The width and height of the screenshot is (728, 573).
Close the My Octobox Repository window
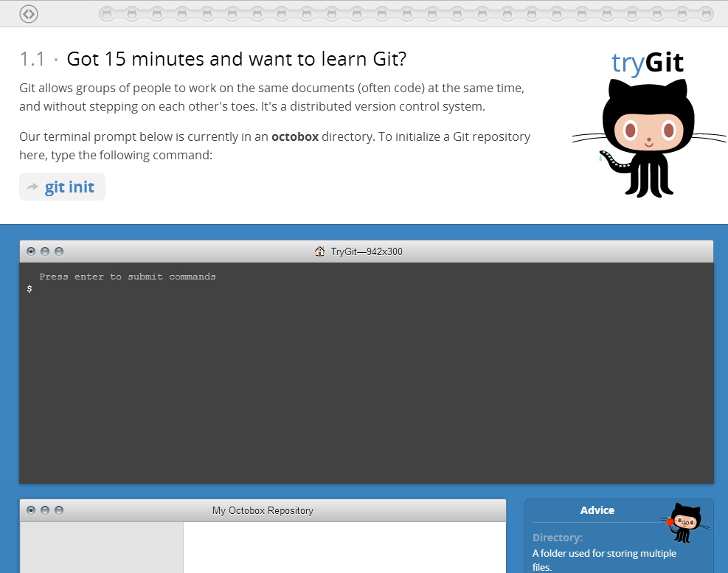(31, 510)
